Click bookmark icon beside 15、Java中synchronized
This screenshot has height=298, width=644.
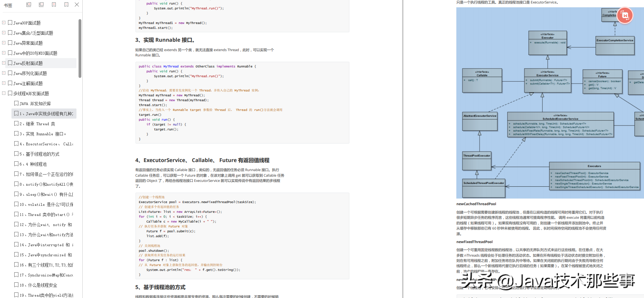pos(16,255)
